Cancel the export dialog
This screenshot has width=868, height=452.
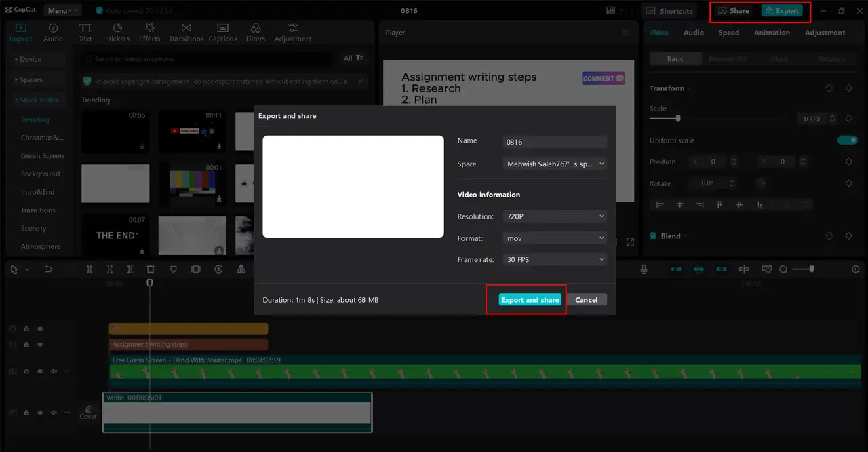click(x=587, y=299)
